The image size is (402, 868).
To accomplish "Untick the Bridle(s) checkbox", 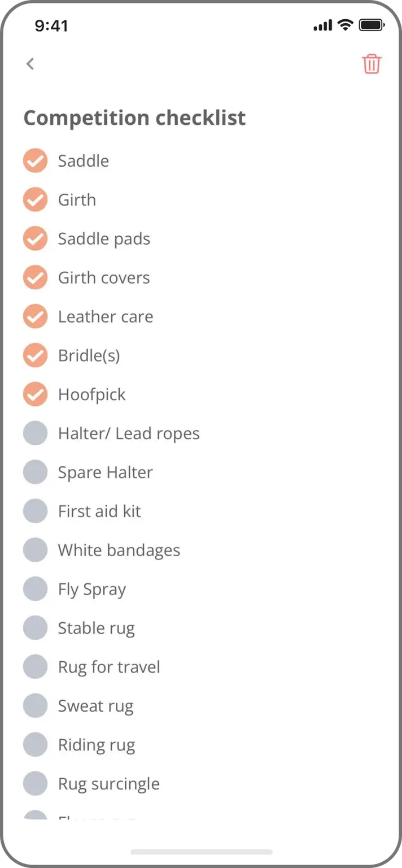I will [x=35, y=355].
